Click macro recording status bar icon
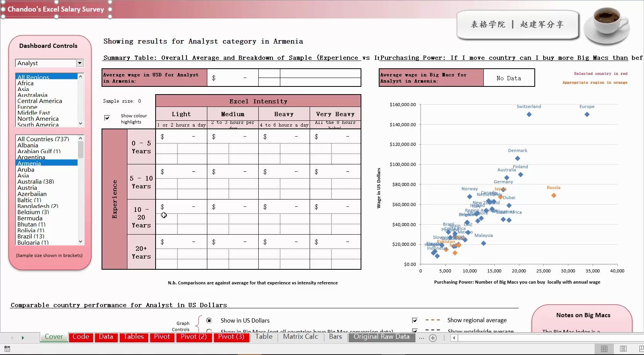The height and width of the screenshot is (355, 644). pyautogui.click(x=7, y=348)
